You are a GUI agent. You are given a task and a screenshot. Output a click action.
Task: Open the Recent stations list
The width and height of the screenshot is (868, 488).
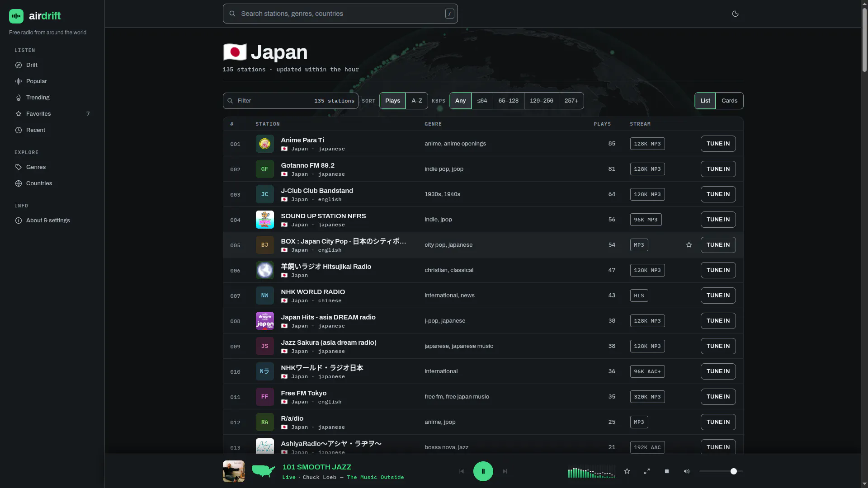click(52, 130)
